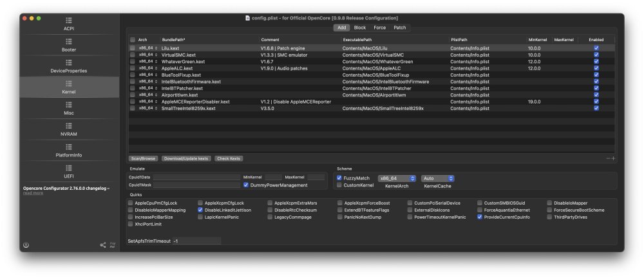This screenshot has width=644, height=278.
Task: Toggle the ProvideCurrentCpuInfo quirk
Action: pos(479,217)
